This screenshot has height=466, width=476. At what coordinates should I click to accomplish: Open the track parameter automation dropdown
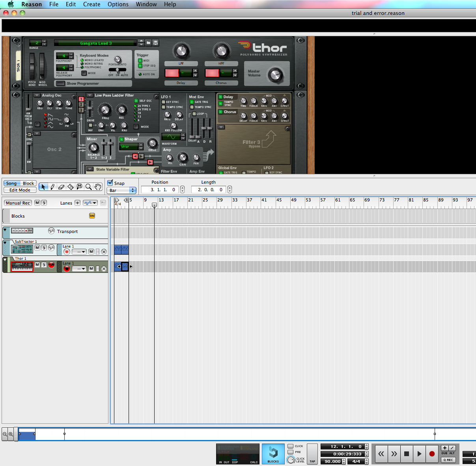90,203
